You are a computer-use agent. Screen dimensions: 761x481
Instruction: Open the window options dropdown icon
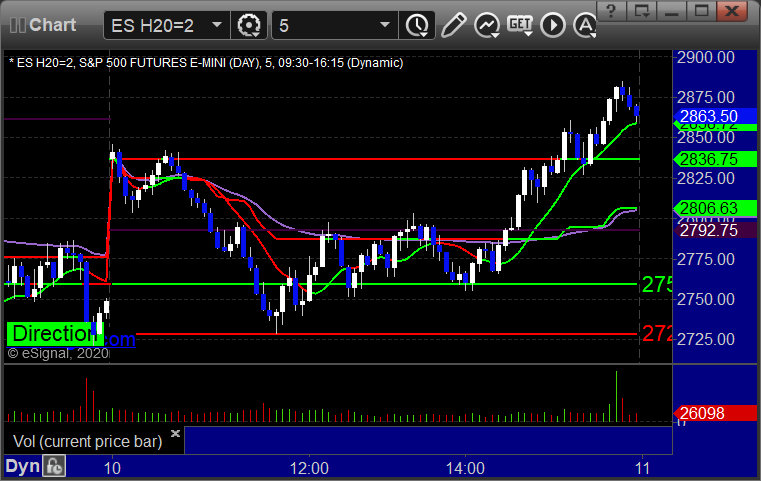642,11
